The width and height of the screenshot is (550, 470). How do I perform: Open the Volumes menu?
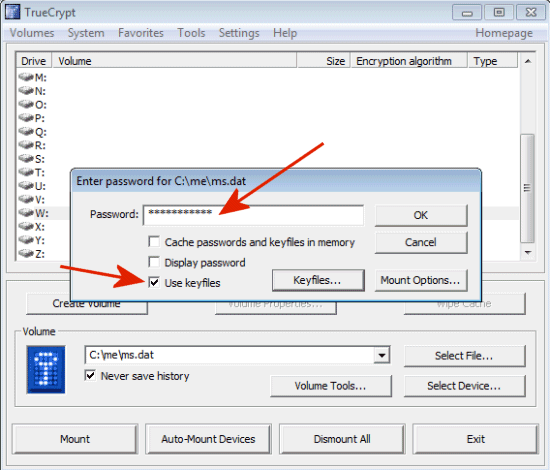(32, 33)
